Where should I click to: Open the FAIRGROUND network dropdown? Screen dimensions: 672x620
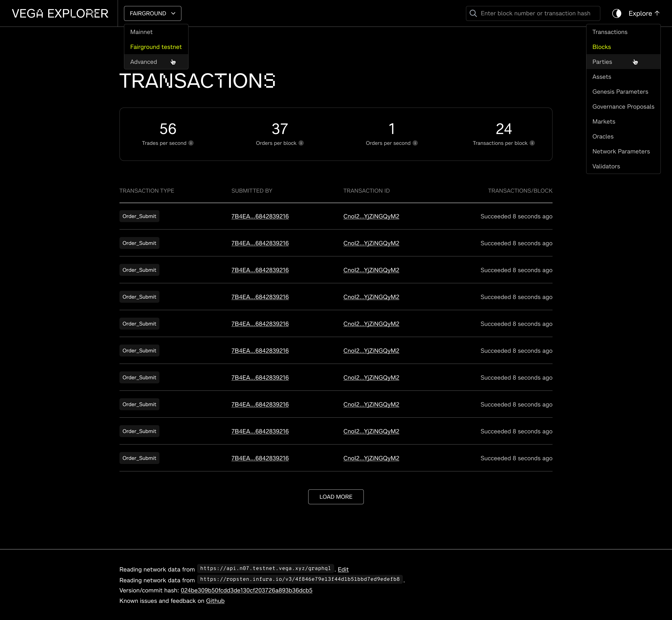tap(152, 13)
